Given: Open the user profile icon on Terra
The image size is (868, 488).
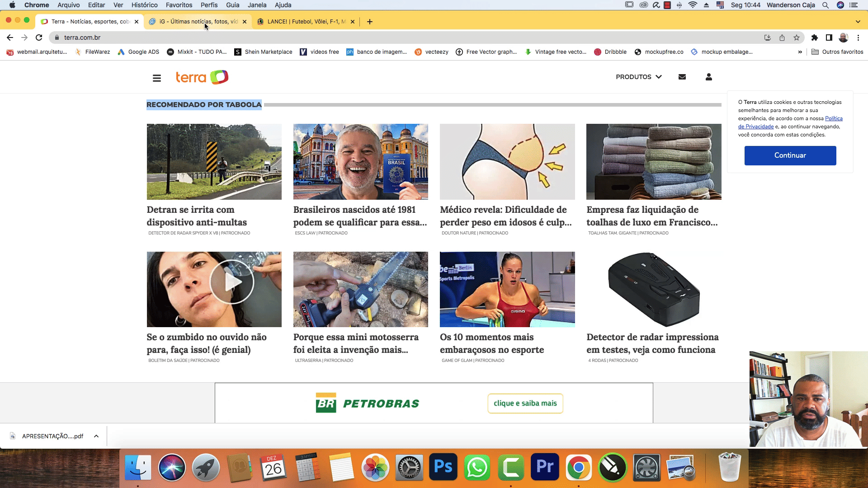Looking at the screenshot, I should click(x=708, y=77).
